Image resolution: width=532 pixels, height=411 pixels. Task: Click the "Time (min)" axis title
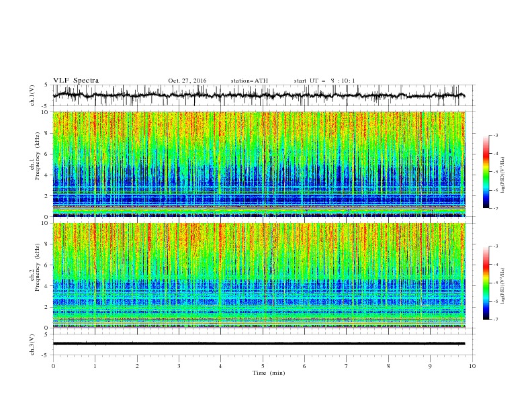(x=269, y=373)
